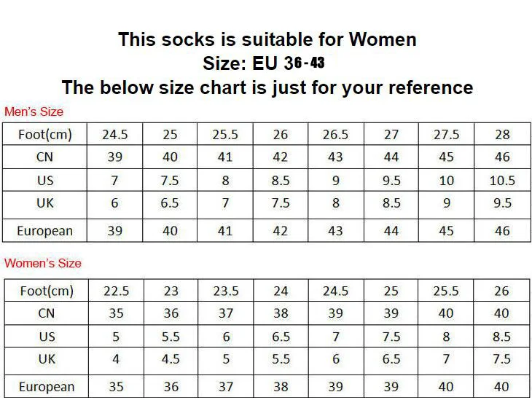Select the 22.5 cm cell in the women's foot row
Viewport: 532px width, 400px height.
[116, 291]
